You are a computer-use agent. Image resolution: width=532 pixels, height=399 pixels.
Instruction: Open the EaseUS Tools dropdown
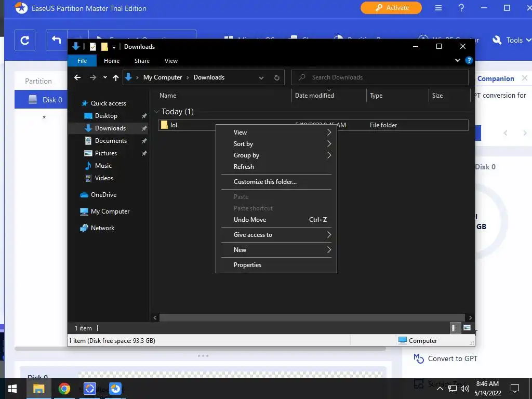tap(512, 40)
